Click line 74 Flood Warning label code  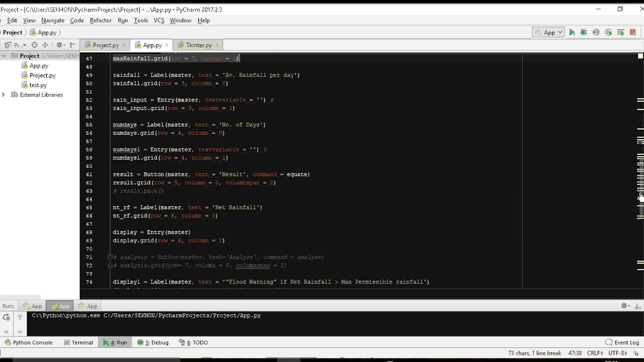tap(271, 282)
